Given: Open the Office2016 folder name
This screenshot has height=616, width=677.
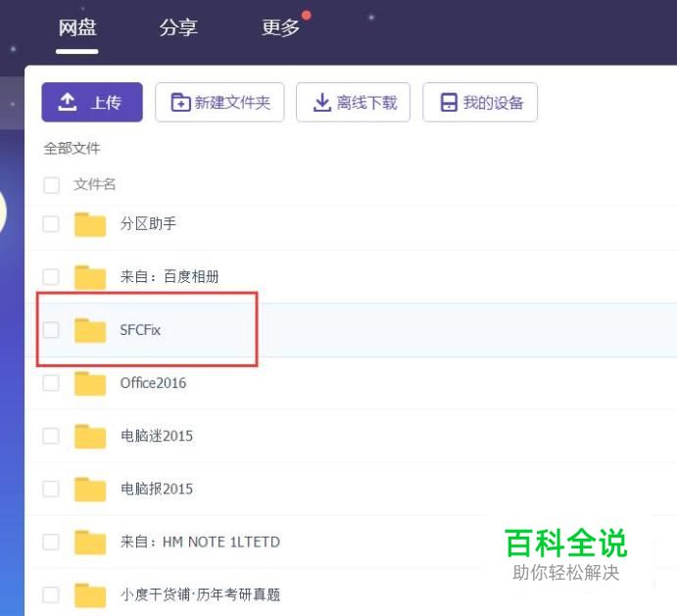Looking at the screenshot, I should click(x=153, y=383).
